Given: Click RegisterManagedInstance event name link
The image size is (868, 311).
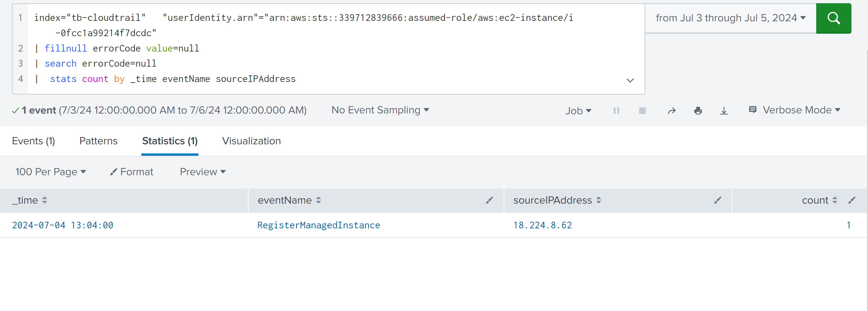Looking at the screenshot, I should (319, 225).
